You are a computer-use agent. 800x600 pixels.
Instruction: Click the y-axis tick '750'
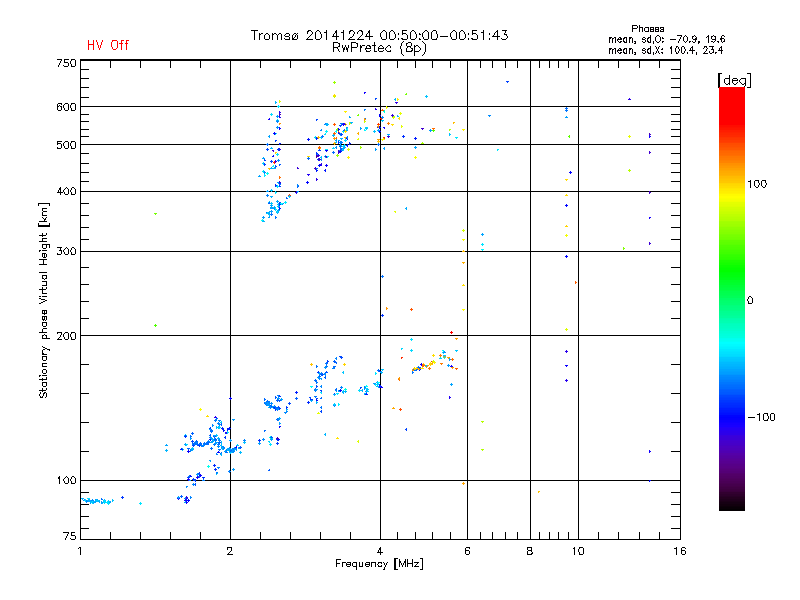click(x=66, y=63)
